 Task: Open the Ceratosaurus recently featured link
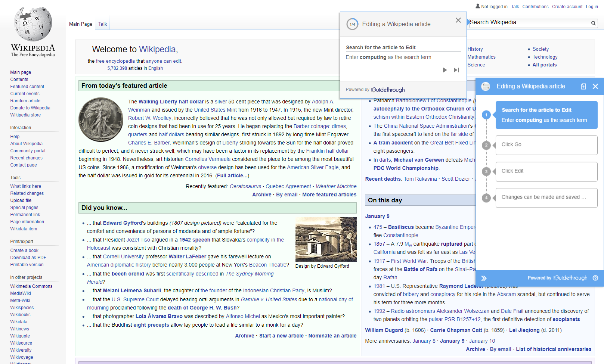(x=245, y=186)
